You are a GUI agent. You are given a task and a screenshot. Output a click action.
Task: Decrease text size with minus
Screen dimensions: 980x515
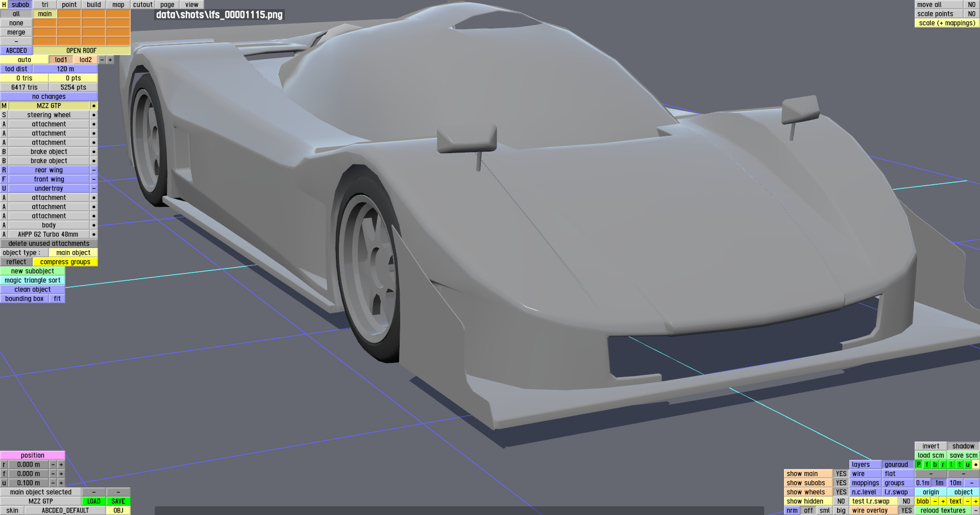coord(968,501)
